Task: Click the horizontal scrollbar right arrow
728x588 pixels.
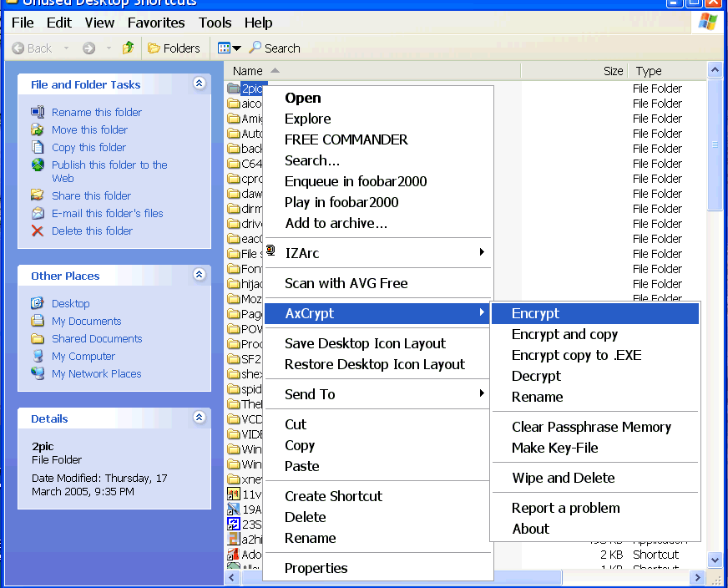Action: (697, 577)
